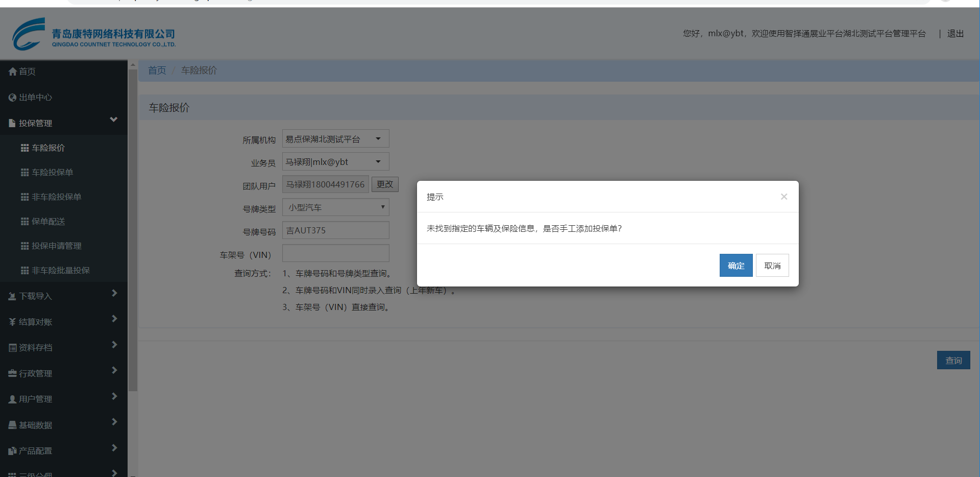Expand the 用户管理 menu arrow
Screen dimensions: 980x477
[114, 396]
